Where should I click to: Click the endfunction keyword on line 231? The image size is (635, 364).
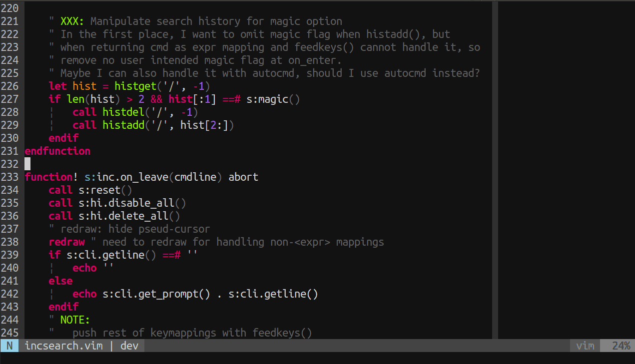(x=57, y=151)
